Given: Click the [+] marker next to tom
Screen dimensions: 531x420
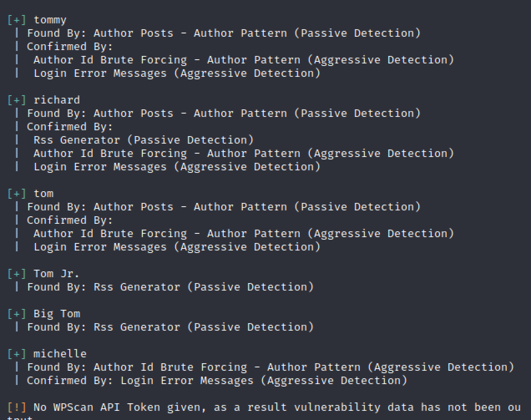Looking at the screenshot, I should coord(17,194).
